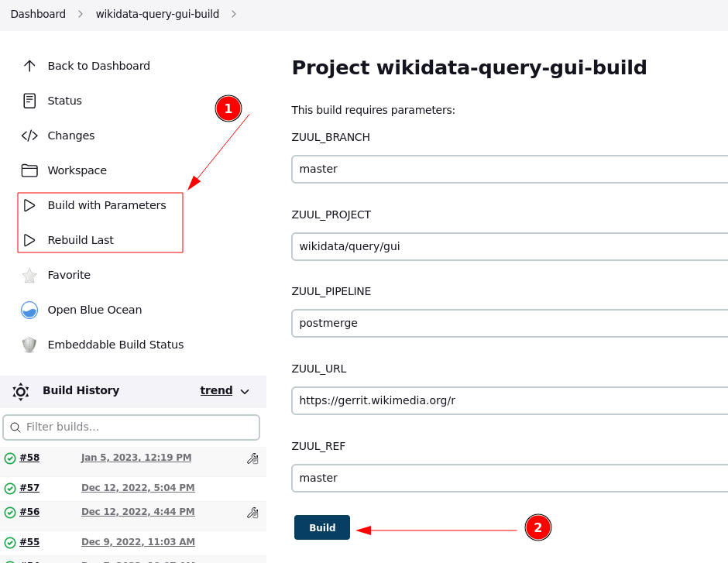Click the success icon for build #58
The image size is (728, 563).
tap(10, 458)
